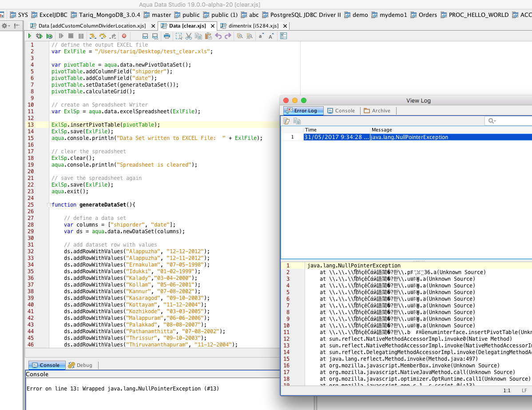
Task: Open the gear settings dropdown in sidebar
Action: click(x=5, y=26)
